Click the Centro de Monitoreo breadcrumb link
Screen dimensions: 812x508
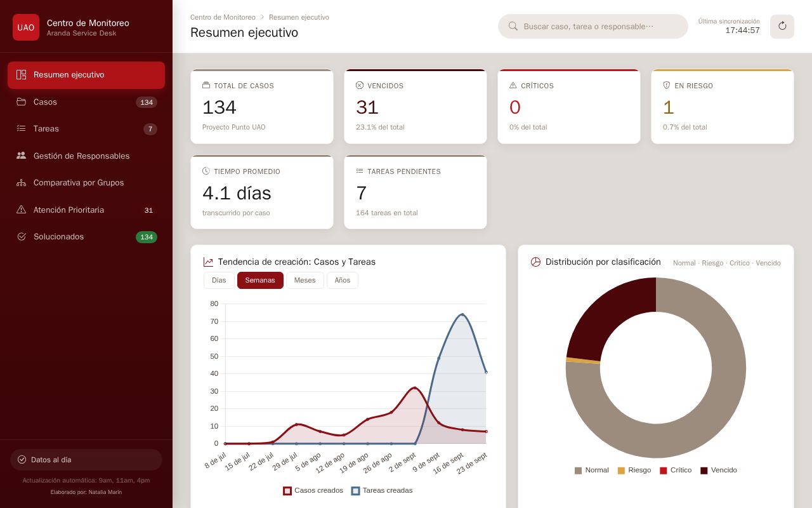223,17
